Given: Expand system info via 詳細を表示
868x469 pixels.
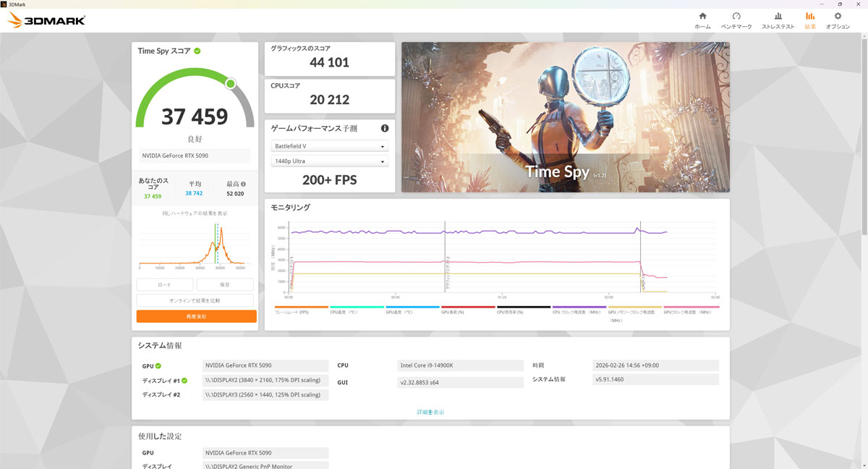Looking at the screenshot, I should [430, 412].
